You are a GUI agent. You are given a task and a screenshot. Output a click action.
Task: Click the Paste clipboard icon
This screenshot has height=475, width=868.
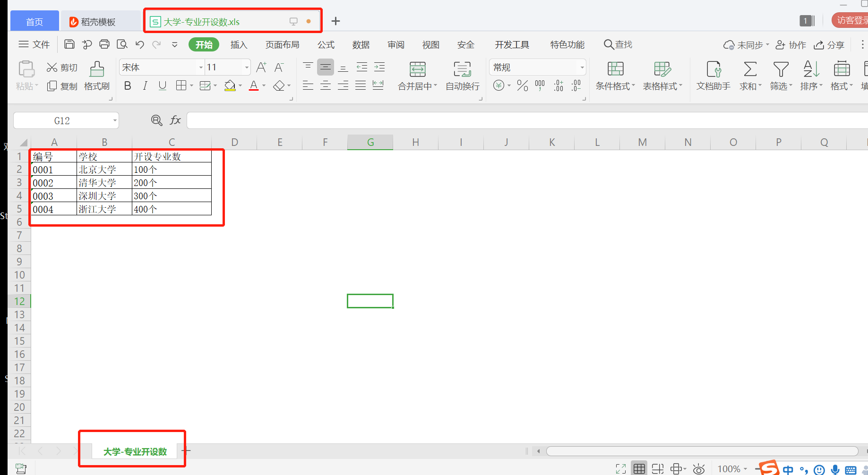26,69
